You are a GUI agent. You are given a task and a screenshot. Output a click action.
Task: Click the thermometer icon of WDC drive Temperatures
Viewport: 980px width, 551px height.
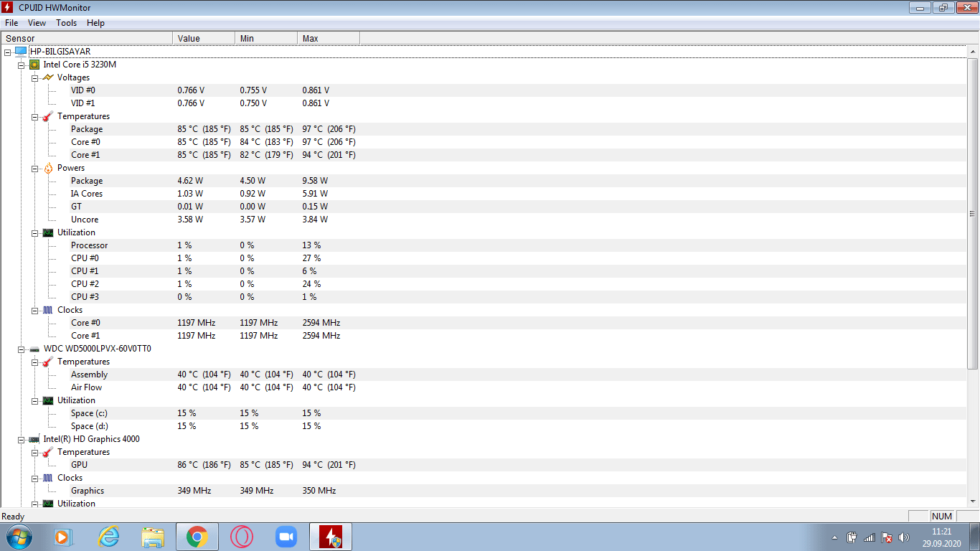tap(48, 362)
